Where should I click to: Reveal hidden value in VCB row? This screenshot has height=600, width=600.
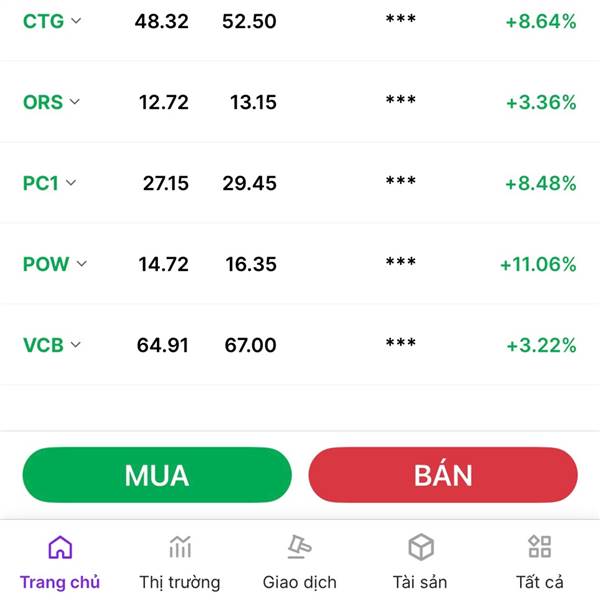click(401, 343)
